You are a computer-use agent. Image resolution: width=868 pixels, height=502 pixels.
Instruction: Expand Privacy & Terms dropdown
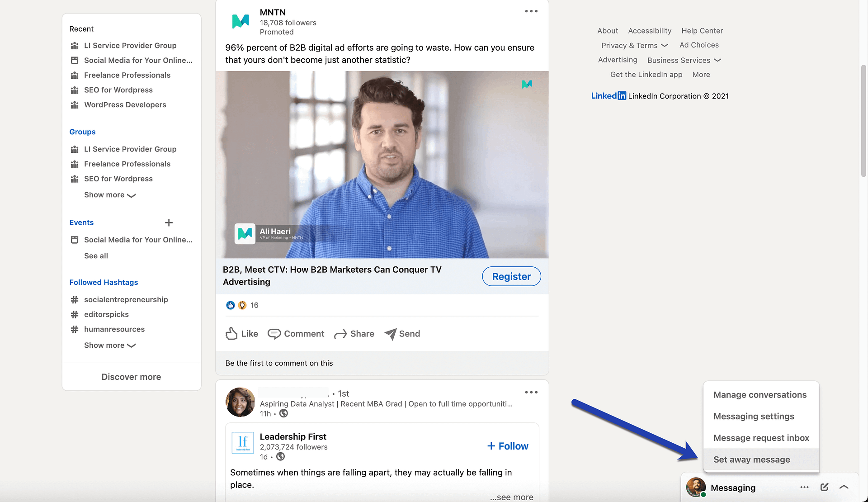click(x=635, y=46)
